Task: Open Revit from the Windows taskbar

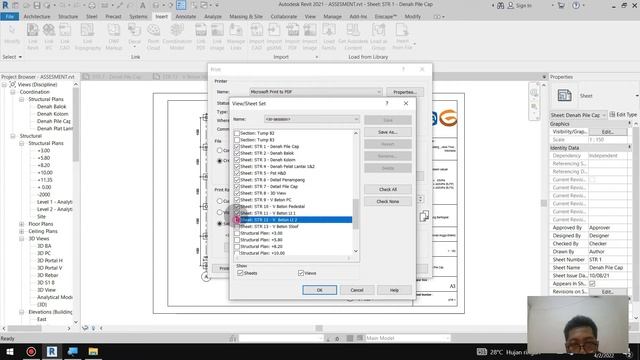Action: tap(52, 351)
